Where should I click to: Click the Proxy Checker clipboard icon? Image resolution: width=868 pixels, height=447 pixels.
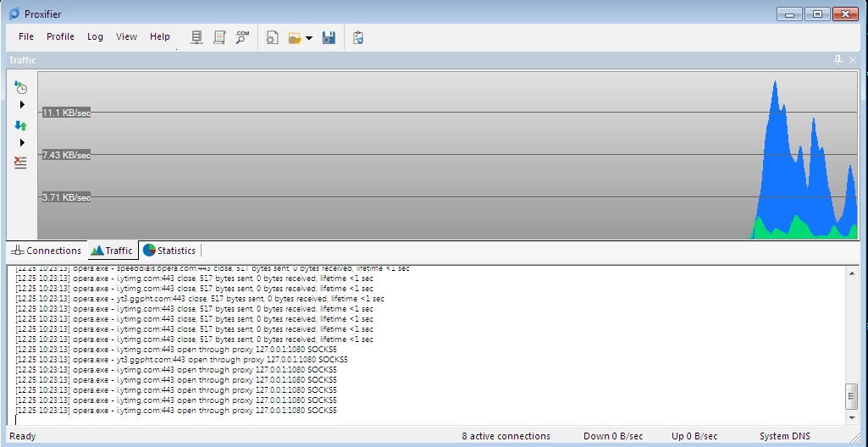coord(357,37)
